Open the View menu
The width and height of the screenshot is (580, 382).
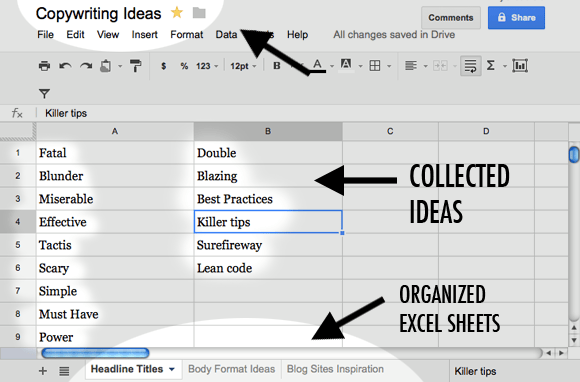[x=108, y=35]
